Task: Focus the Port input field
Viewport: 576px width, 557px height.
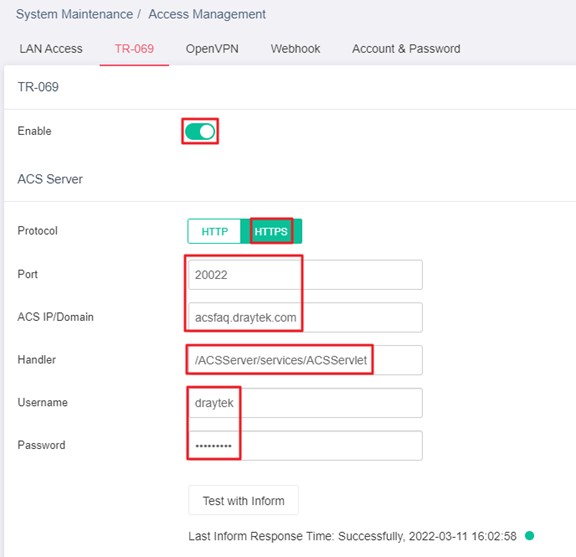Action: pos(305,275)
